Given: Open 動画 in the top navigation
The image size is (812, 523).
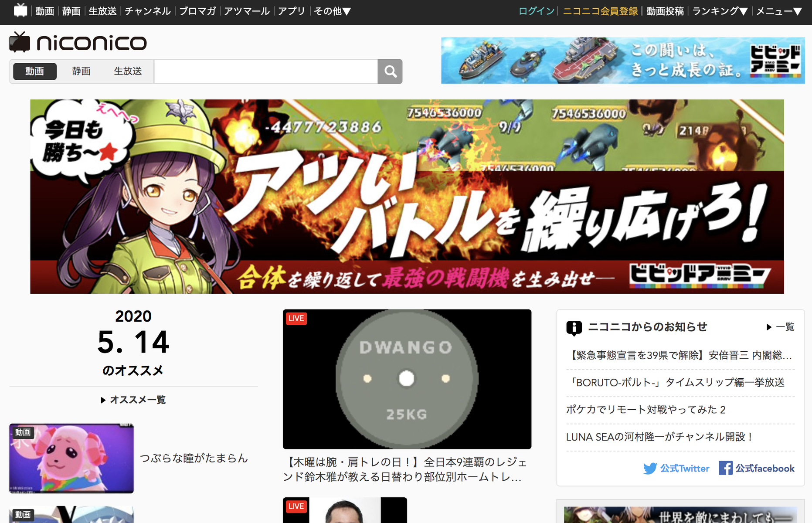Looking at the screenshot, I should tap(44, 11).
